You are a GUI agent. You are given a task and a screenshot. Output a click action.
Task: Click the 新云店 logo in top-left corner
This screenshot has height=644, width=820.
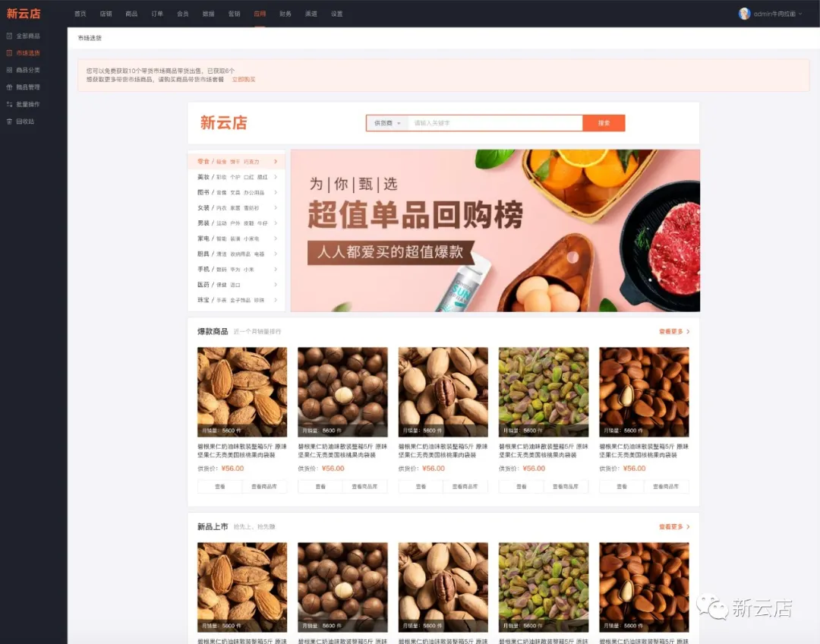[24, 14]
